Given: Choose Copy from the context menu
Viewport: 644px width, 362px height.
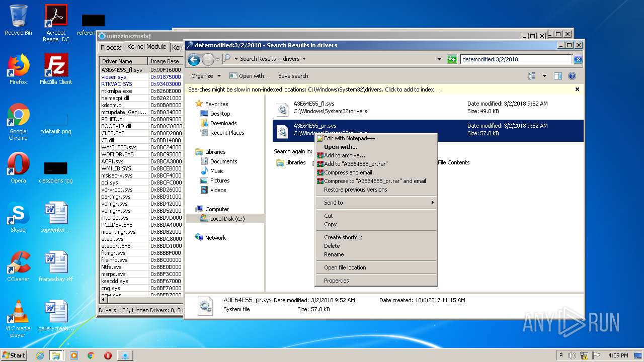Looking at the screenshot, I should click(x=376, y=224).
